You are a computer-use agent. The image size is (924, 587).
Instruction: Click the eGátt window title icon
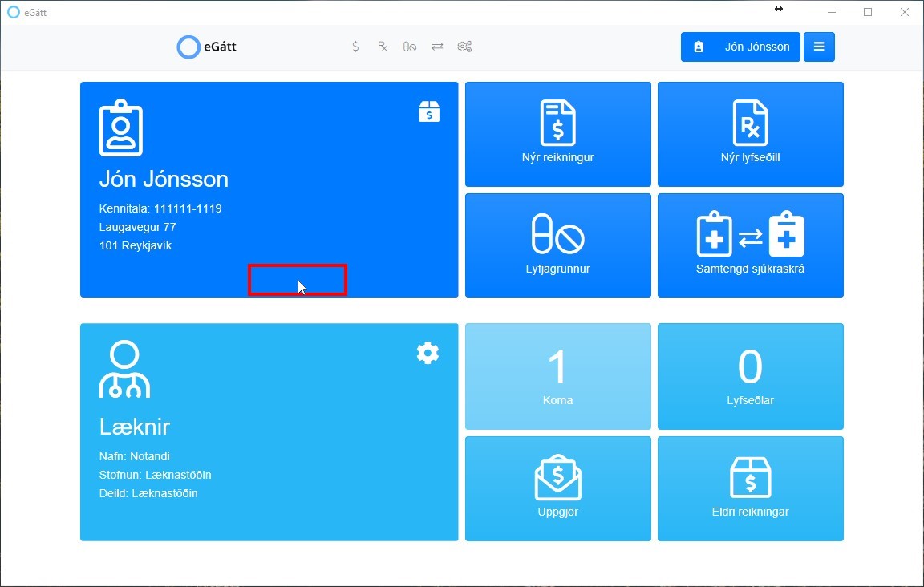click(13, 12)
